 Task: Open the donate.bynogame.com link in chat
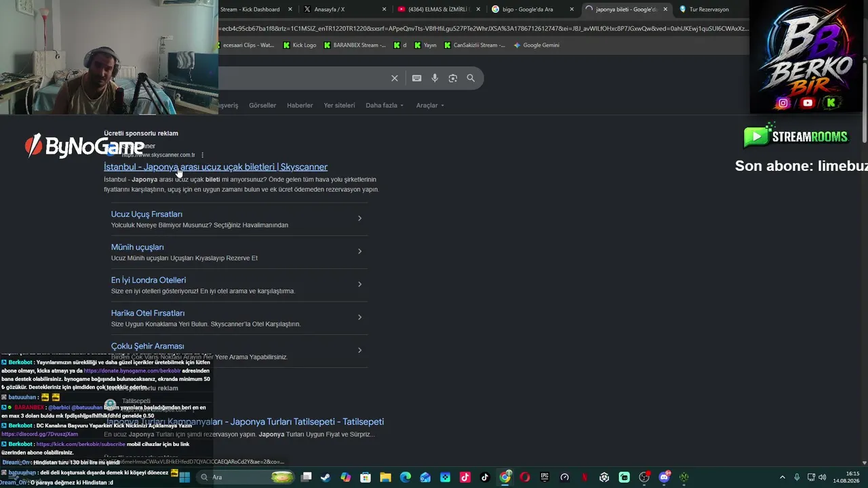coord(132,371)
